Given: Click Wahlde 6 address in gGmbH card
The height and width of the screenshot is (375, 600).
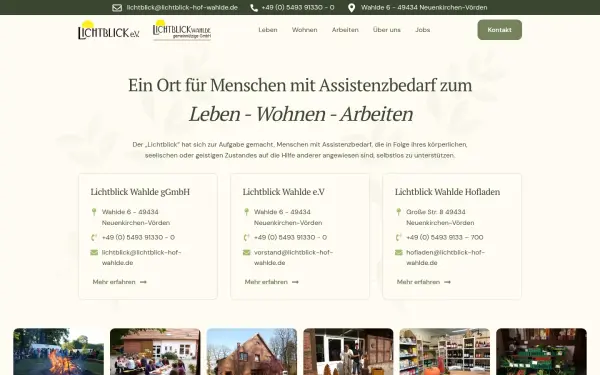Looking at the screenshot, I should (136, 217).
